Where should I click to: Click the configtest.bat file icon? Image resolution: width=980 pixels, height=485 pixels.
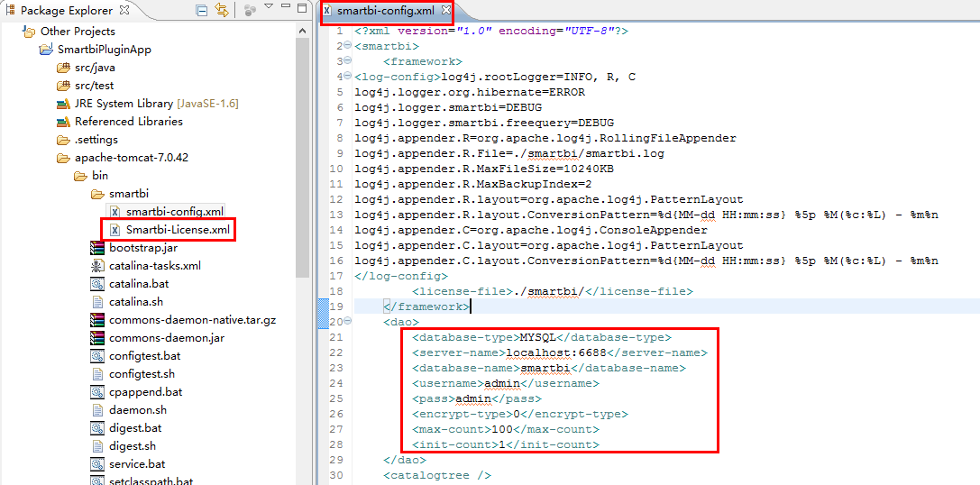[96, 357]
